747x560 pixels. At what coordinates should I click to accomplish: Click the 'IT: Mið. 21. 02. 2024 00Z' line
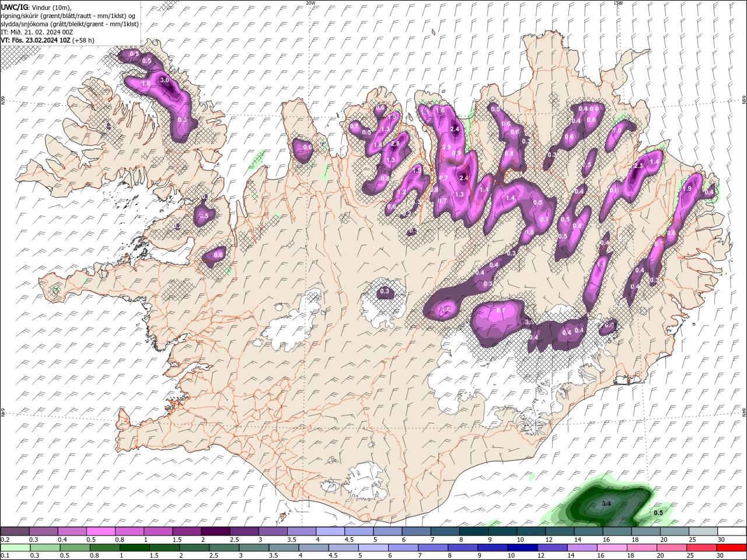37,32
